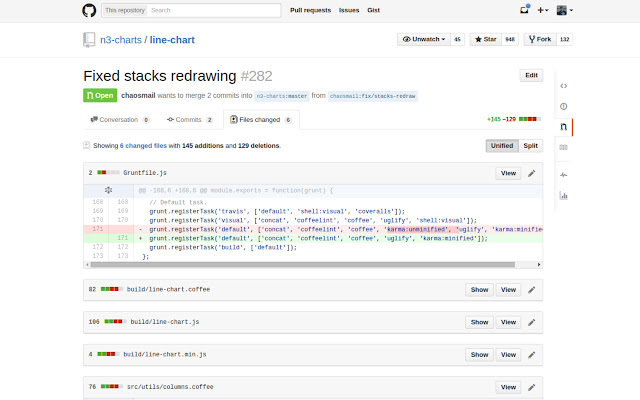The height and width of the screenshot is (400, 640).
Task: Open Pull requests in top navigation
Action: point(310,10)
